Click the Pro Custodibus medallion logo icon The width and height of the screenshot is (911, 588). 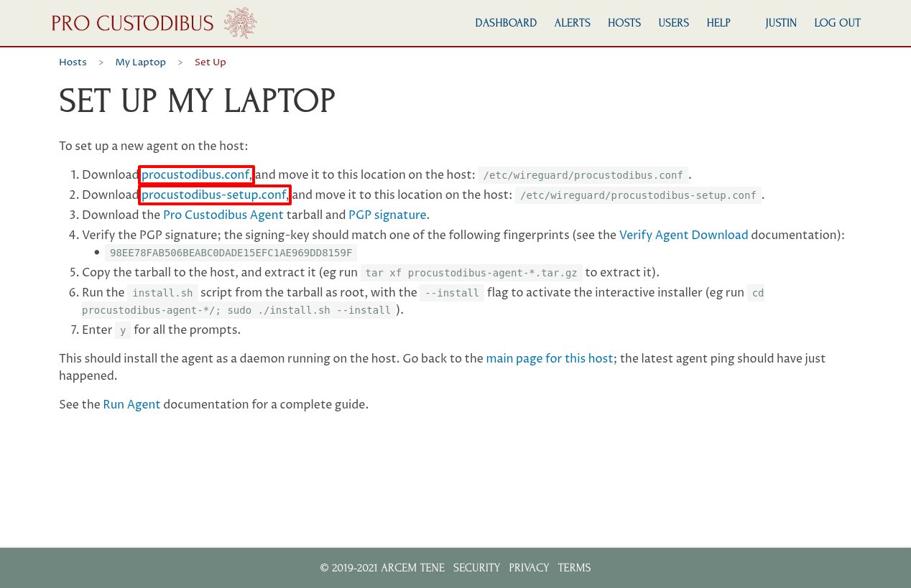pos(240,23)
